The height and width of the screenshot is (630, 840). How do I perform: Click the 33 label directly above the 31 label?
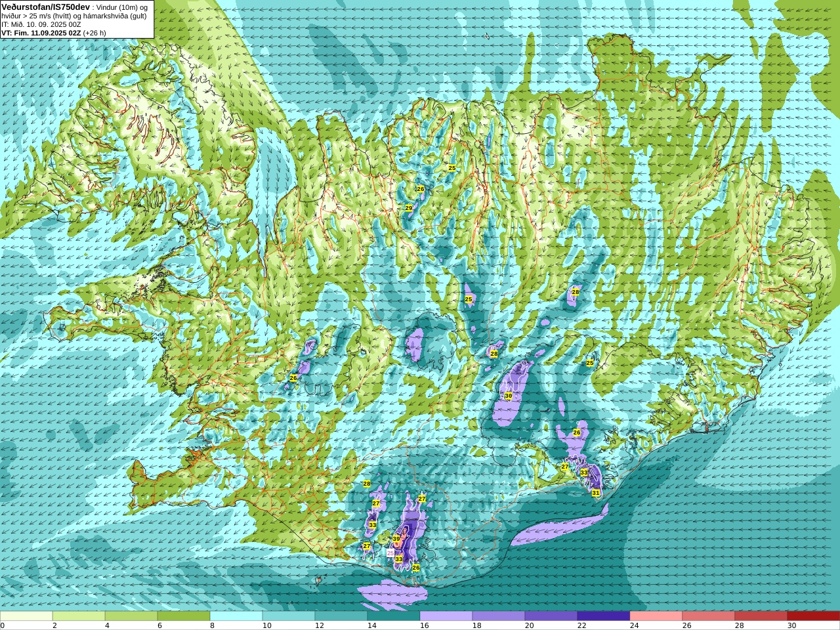point(584,472)
